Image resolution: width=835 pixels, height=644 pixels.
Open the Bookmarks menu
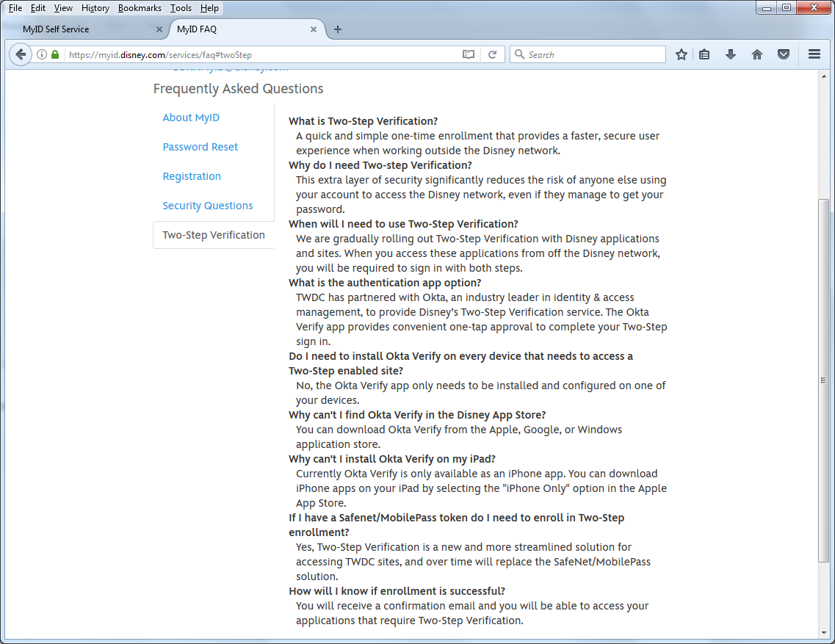[x=140, y=8]
